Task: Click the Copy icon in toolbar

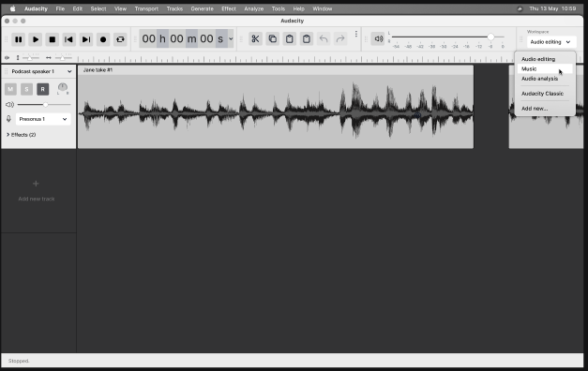Action: click(273, 39)
